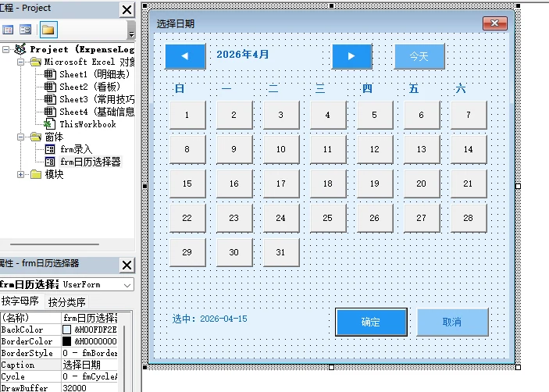Select frm录入 form in project tree
This screenshot has height=392, width=549.
click(x=76, y=149)
